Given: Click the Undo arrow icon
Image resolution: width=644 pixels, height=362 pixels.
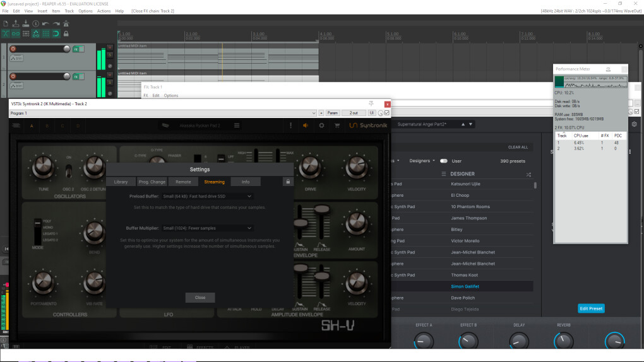Looking at the screenshot, I should [45, 24].
